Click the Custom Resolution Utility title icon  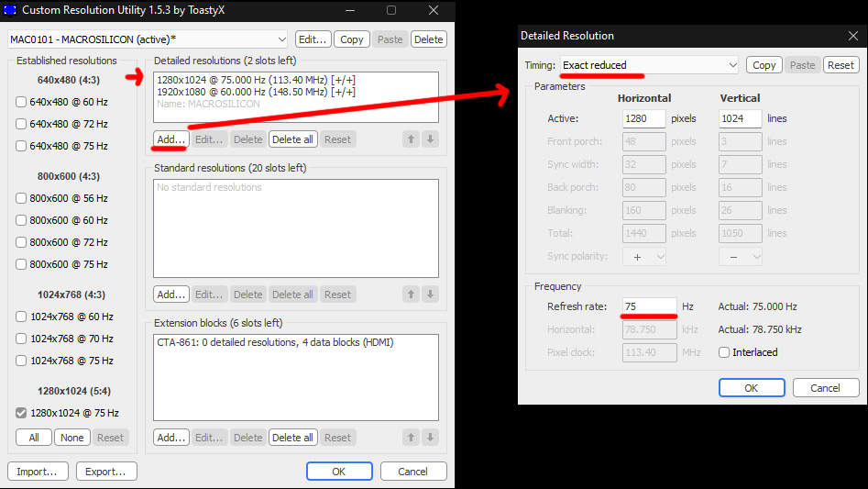pos(11,10)
